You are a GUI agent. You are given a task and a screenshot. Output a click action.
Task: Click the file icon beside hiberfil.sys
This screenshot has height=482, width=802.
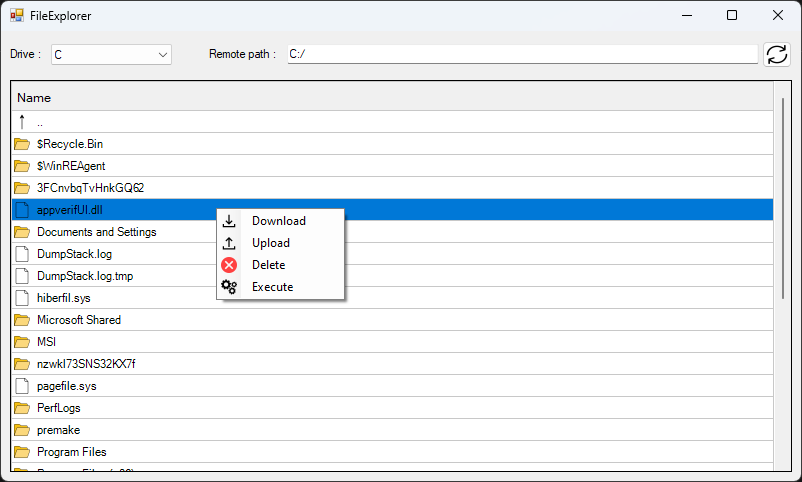point(22,298)
